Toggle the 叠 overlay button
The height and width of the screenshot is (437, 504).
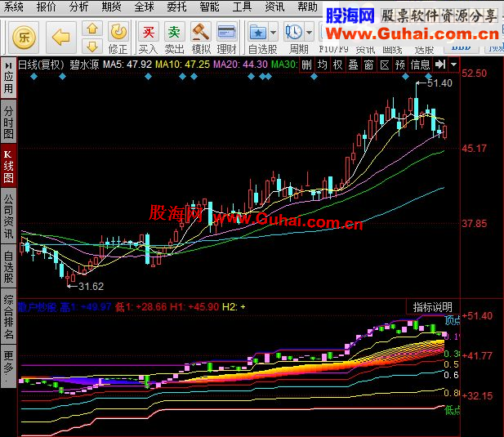pos(353,65)
